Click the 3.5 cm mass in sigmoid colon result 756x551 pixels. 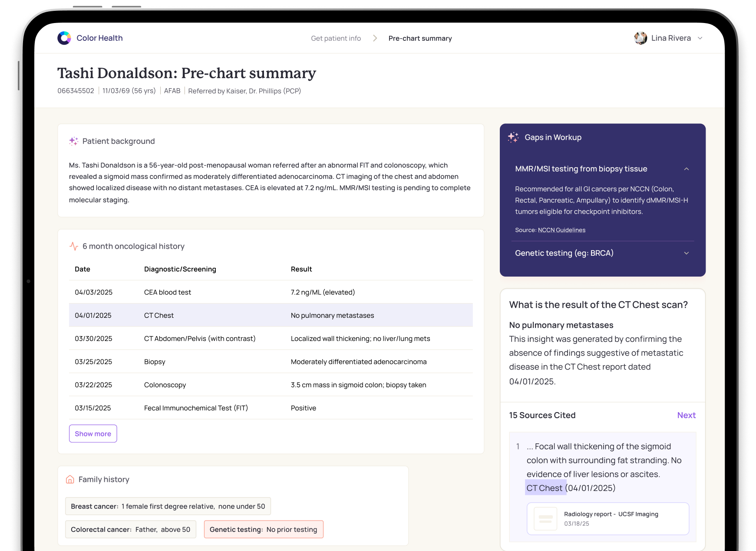click(x=358, y=385)
